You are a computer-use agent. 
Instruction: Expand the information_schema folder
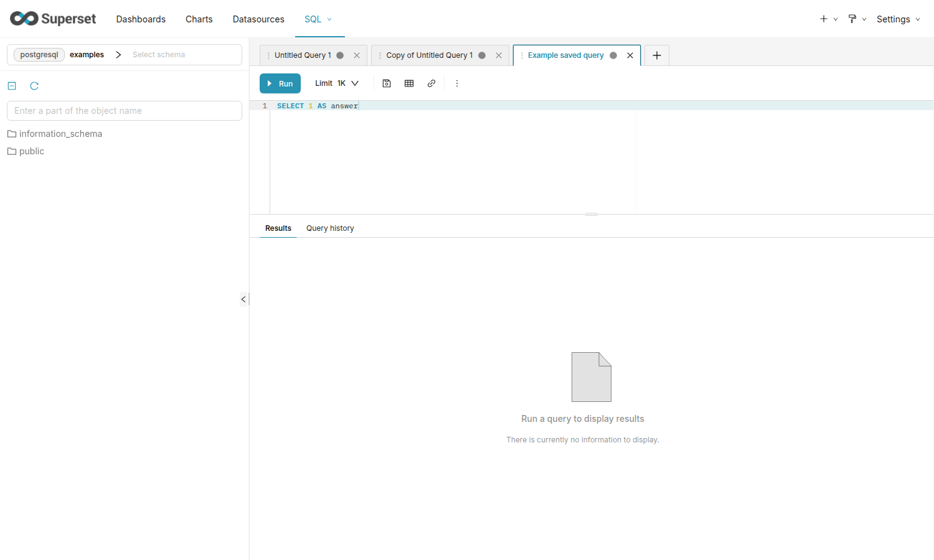55,134
